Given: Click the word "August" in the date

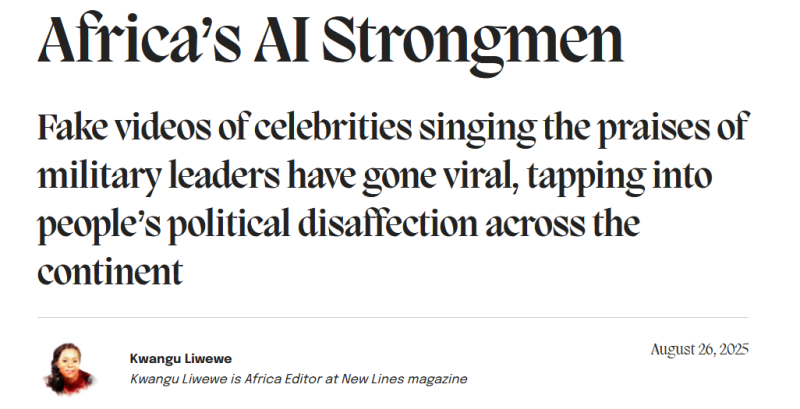Looking at the screenshot, I should tap(673, 350).
